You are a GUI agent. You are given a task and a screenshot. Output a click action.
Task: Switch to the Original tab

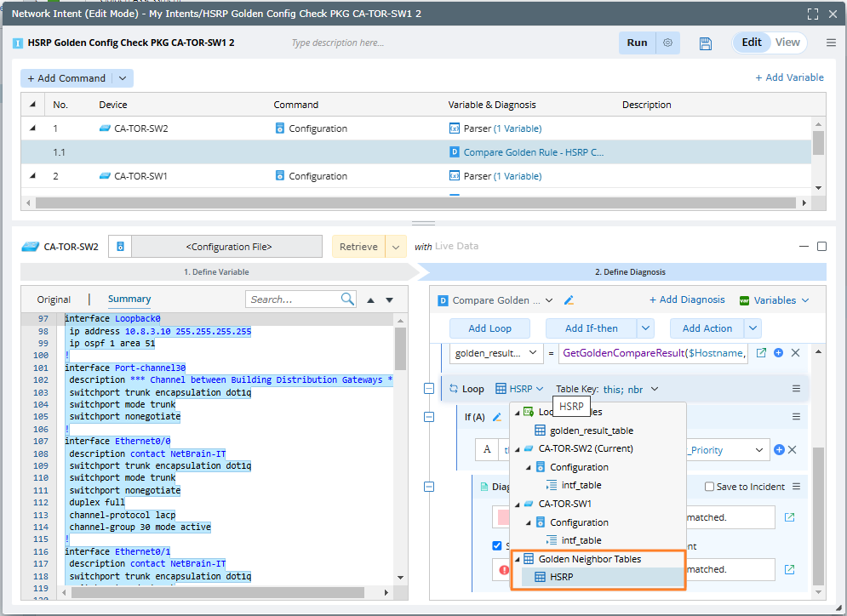click(54, 299)
